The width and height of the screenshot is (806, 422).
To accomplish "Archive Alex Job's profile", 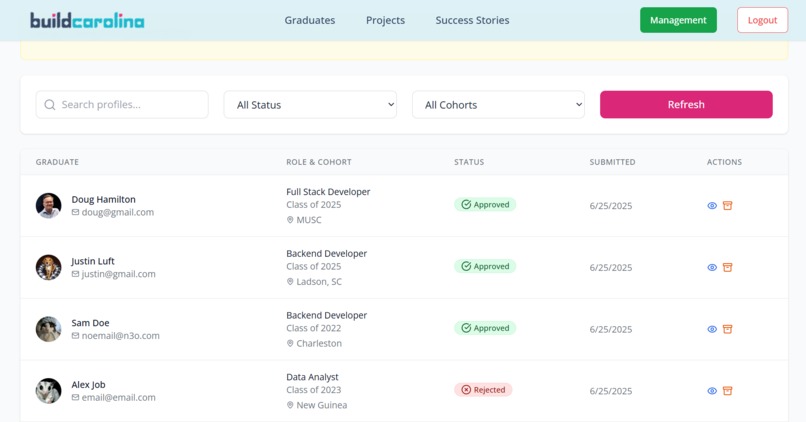I will click(727, 391).
